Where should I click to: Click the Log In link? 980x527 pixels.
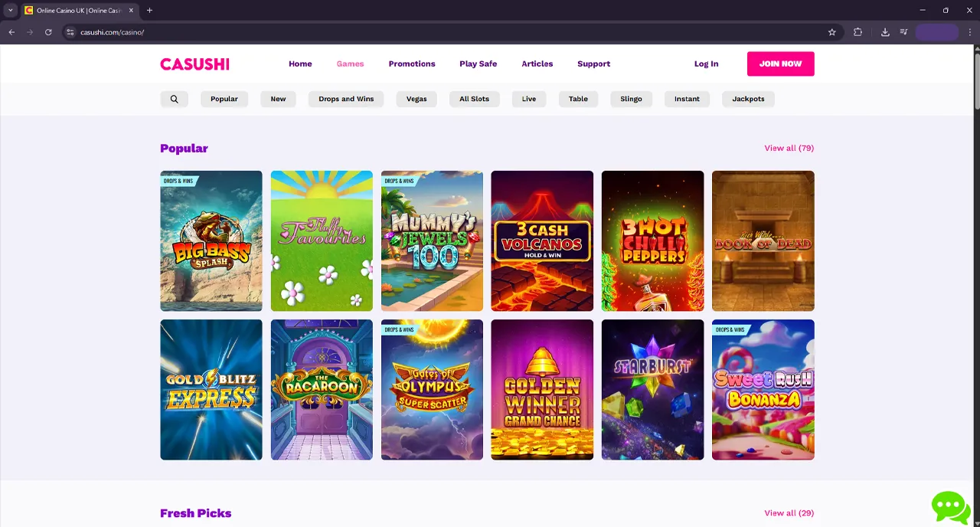pos(706,64)
